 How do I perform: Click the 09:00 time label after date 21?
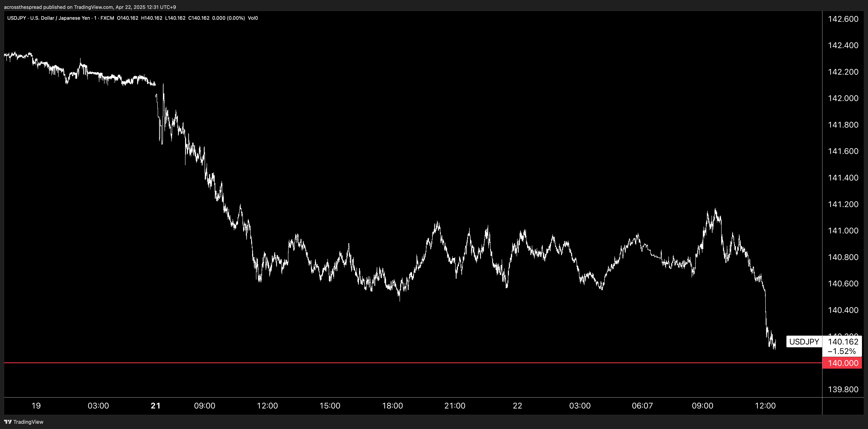click(x=205, y=406)
